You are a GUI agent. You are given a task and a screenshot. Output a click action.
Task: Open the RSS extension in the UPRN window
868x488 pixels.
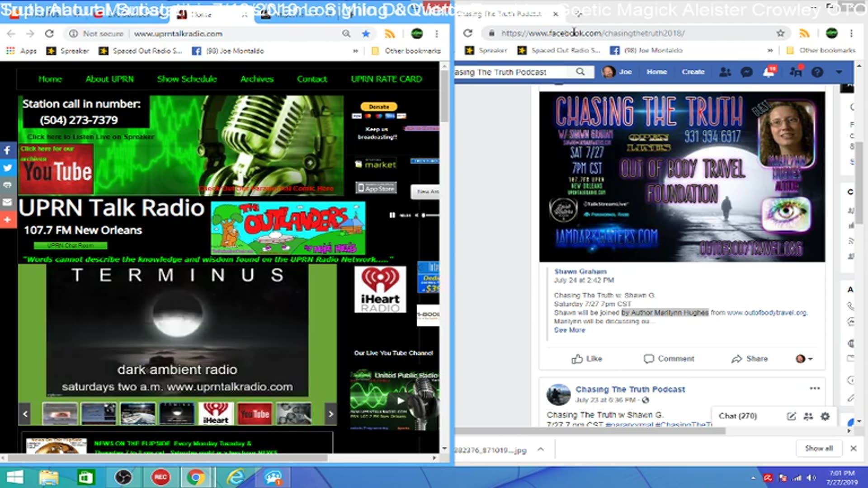tap(390, 33)
